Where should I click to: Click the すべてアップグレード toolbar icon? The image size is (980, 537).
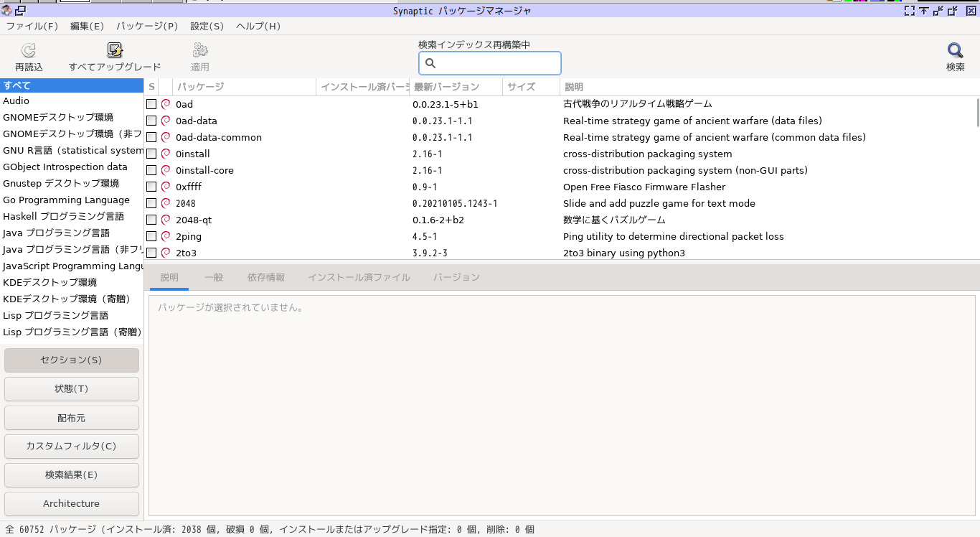(x=115, y=50)
